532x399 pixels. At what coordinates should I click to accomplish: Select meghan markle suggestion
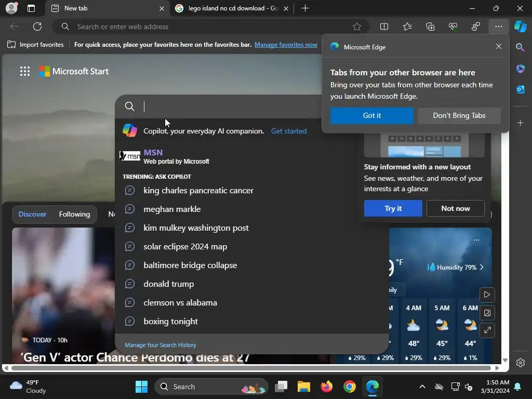[252, 209]
